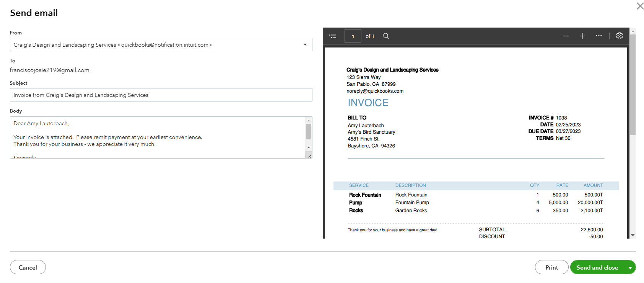
Task: Click the Rock Fountain service row
Action: point(476,195)
